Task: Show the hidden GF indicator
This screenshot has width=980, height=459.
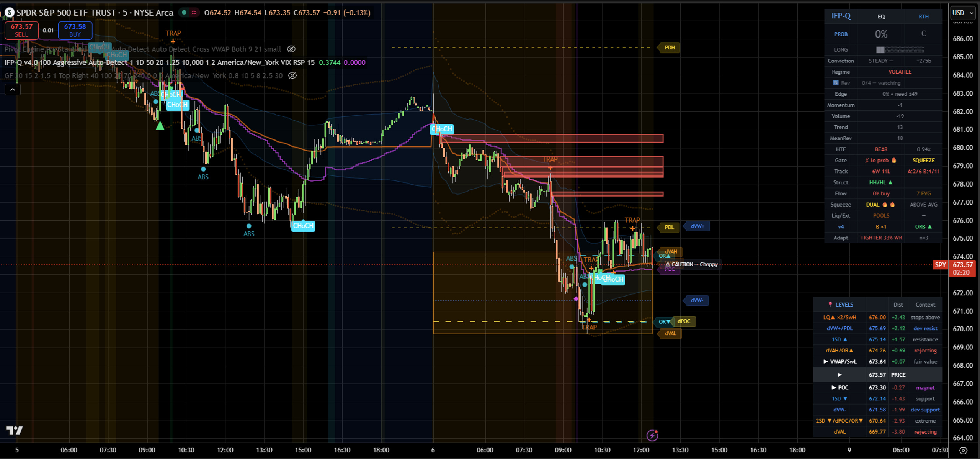Action: (292, 75)
